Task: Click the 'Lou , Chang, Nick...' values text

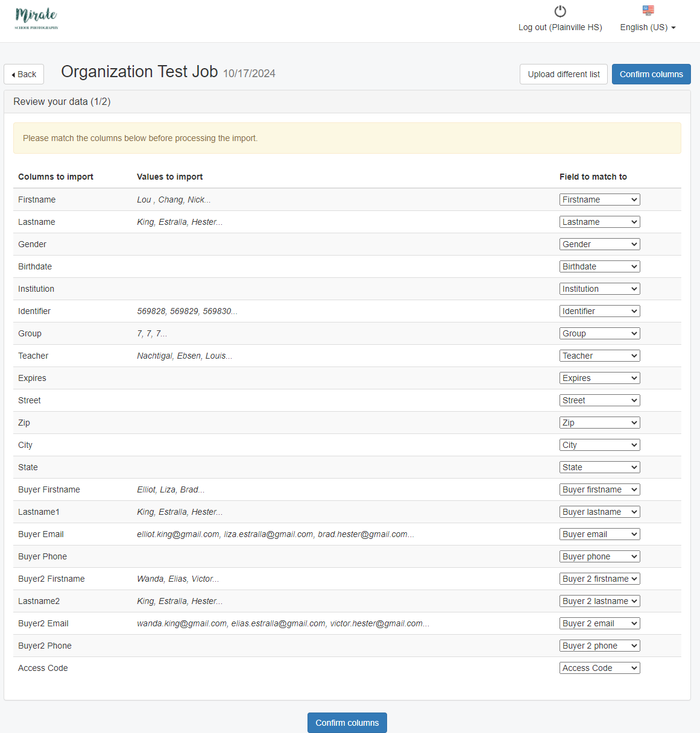Action: (174, 200)
